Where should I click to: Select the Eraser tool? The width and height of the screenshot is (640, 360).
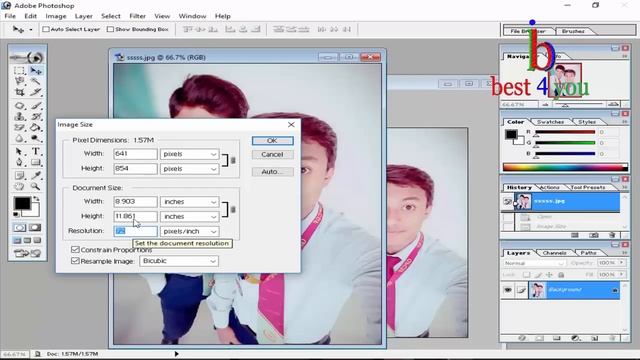tap(19, 127)
